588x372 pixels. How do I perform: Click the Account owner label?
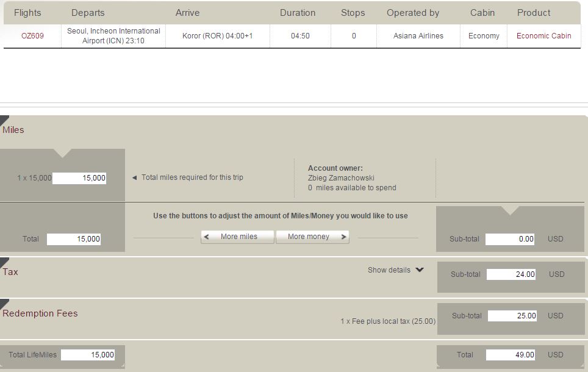point(335,168)
